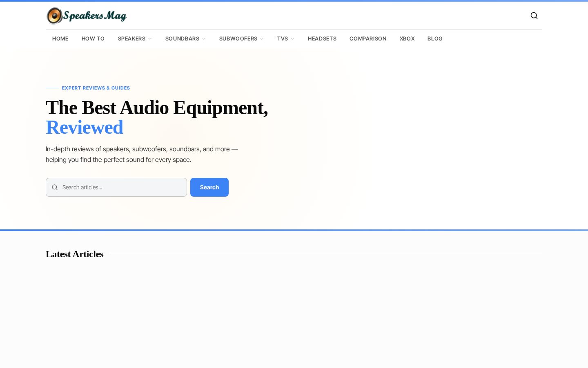Click the Latest Articles heading
The width and height of the screenshot is (588, 368).
click(75, 254)
